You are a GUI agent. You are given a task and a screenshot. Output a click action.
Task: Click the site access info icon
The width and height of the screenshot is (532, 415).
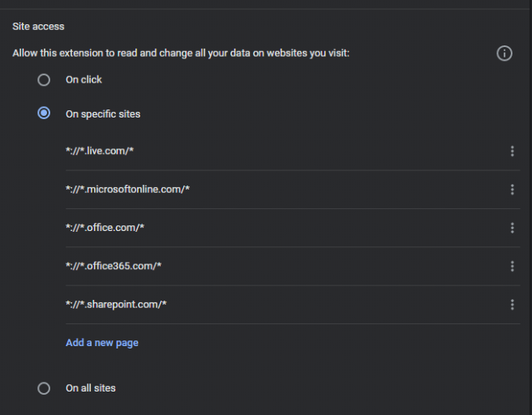pyautogui.click(x=504, y=53)
